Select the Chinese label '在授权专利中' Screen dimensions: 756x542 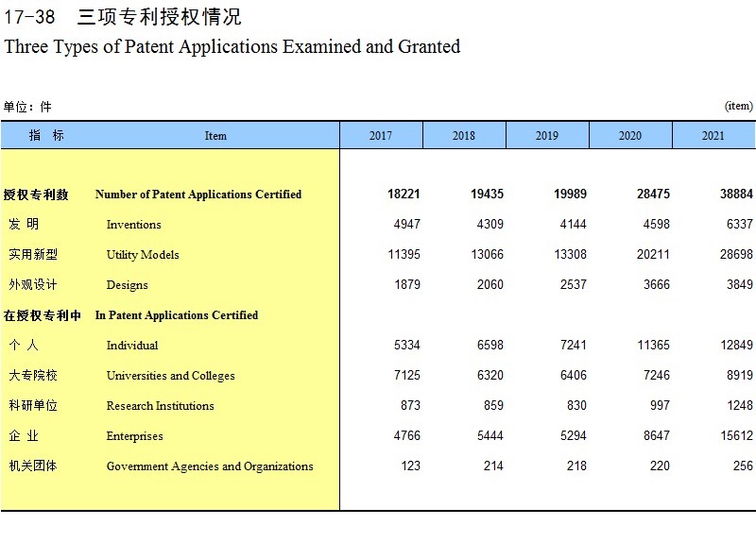43,315
